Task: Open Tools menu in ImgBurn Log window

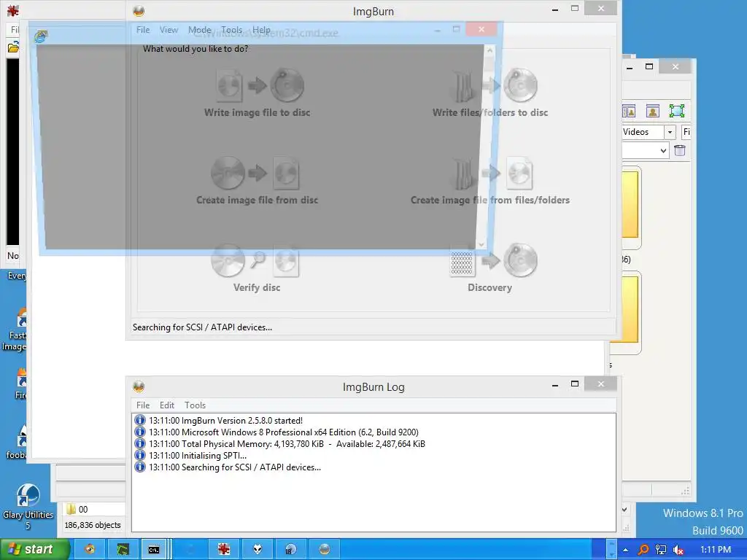Action: [195, 405]
